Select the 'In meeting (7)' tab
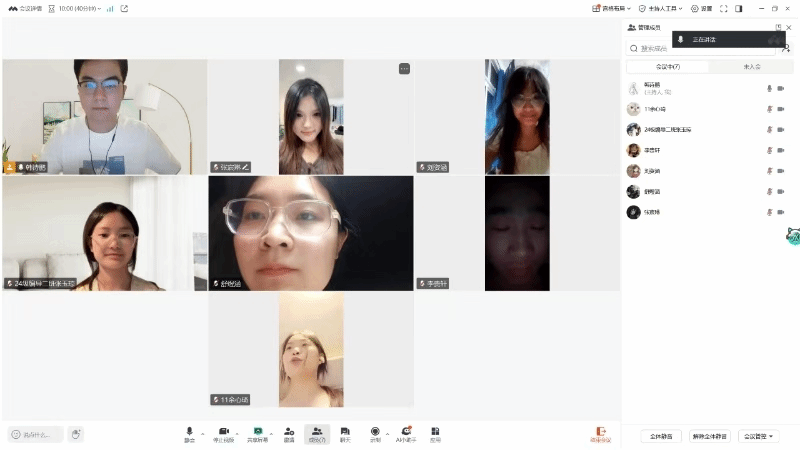 coord(667,67)
